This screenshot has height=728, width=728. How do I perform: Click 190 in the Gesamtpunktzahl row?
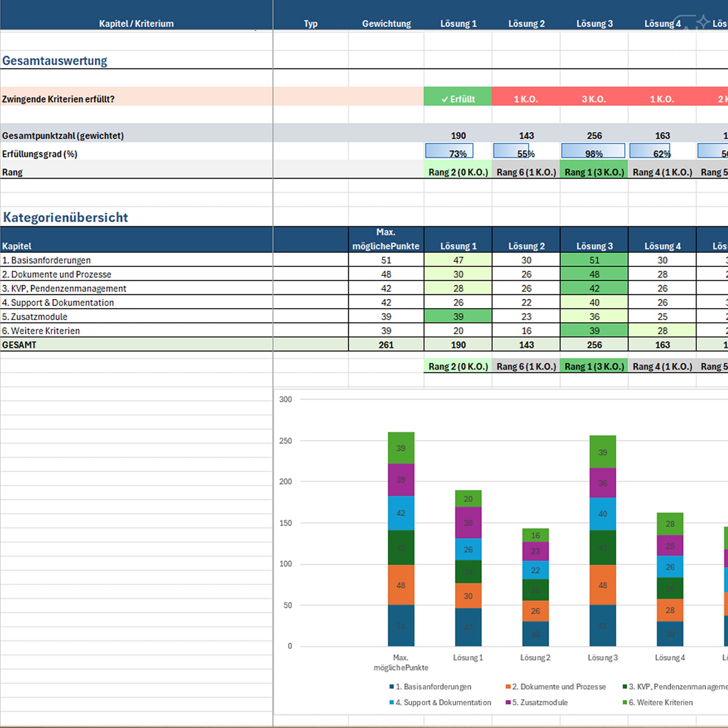(x=458, y=136)
